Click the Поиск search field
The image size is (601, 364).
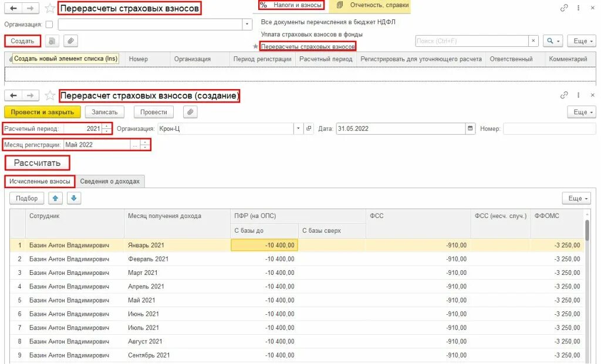(x=472, y=41)
